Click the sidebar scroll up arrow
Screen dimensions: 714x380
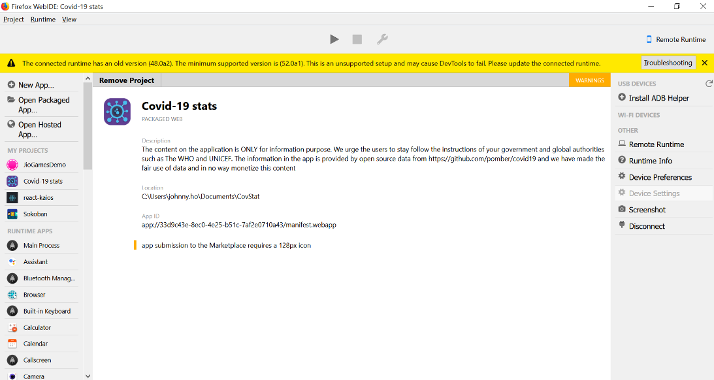tap(87, 79)
